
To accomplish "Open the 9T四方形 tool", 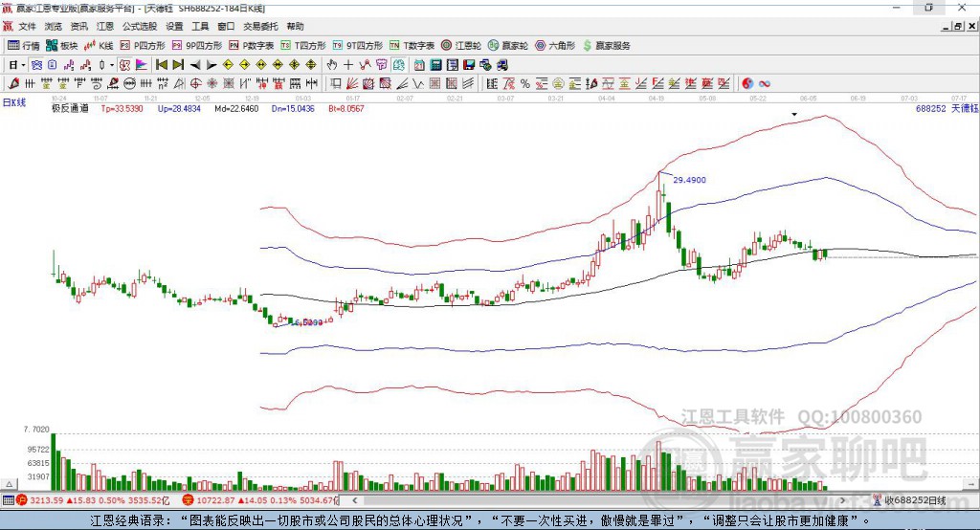I will pyautogui.click(x=358, y=46).
